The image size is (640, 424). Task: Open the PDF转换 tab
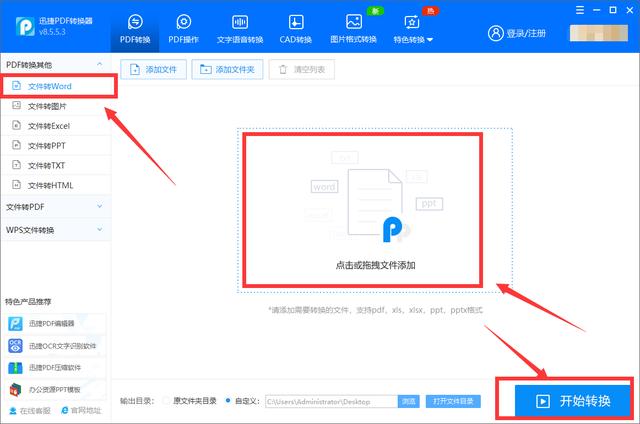coord(135,29)
